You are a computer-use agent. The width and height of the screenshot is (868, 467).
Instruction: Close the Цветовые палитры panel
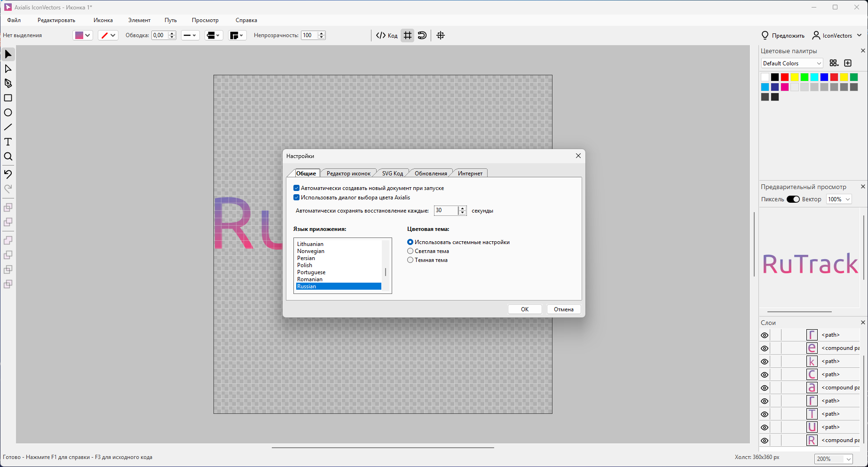[x=863, y=51]
